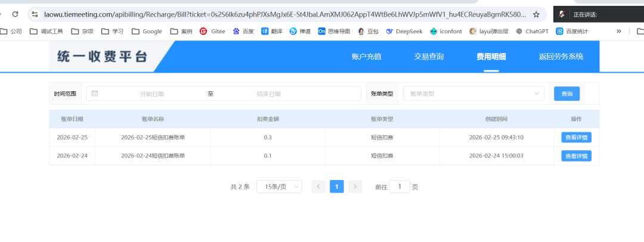Open the 百度统计 bookmark
This screenshot has width=644, height=242.
tap(575, 32)
